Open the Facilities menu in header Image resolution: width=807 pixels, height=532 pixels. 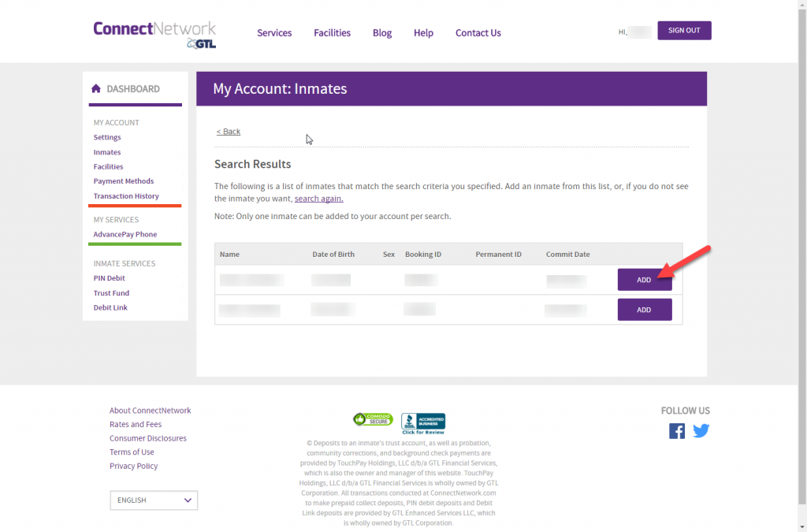332,33
